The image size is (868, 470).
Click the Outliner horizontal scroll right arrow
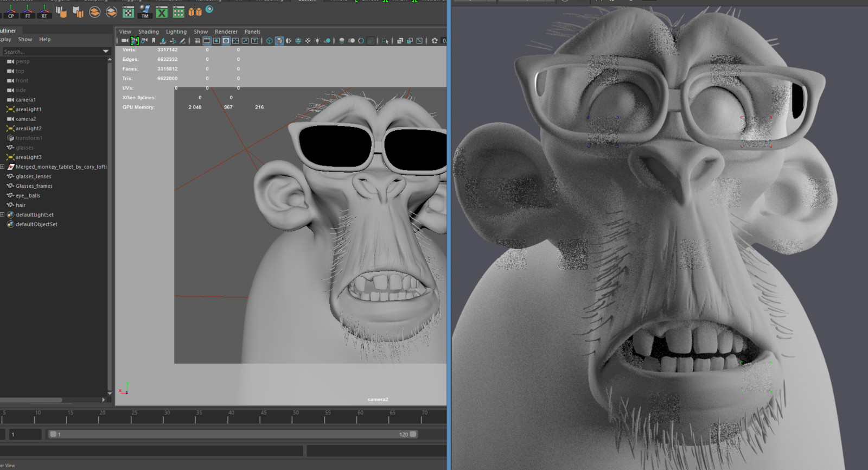[x=103, y=400]
